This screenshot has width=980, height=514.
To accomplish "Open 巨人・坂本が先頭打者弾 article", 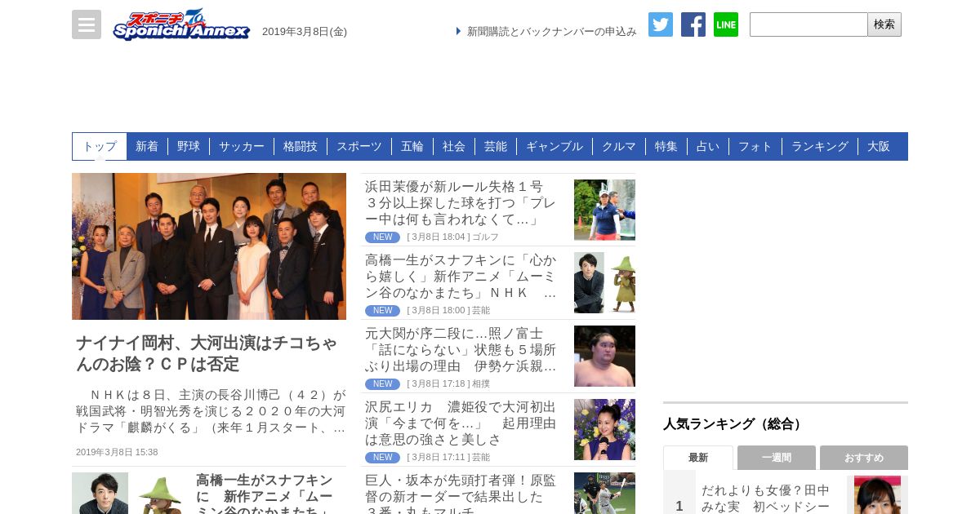I will pos(461,494).
